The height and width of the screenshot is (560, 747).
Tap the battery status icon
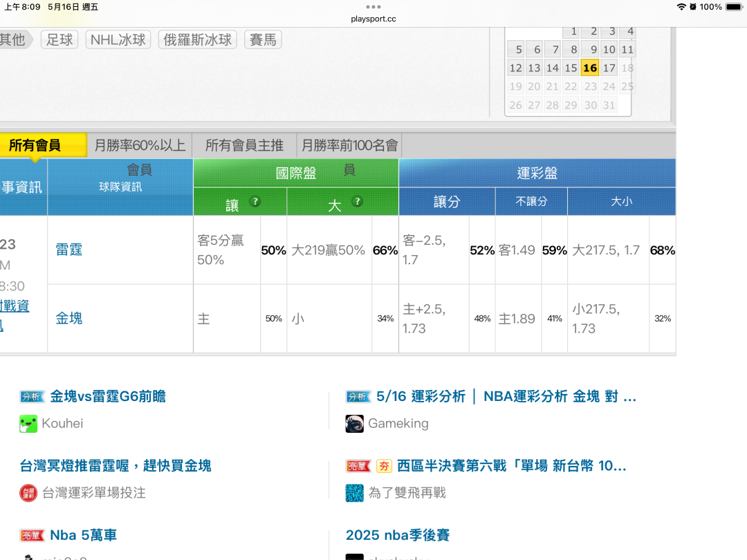tap(734, 7)
